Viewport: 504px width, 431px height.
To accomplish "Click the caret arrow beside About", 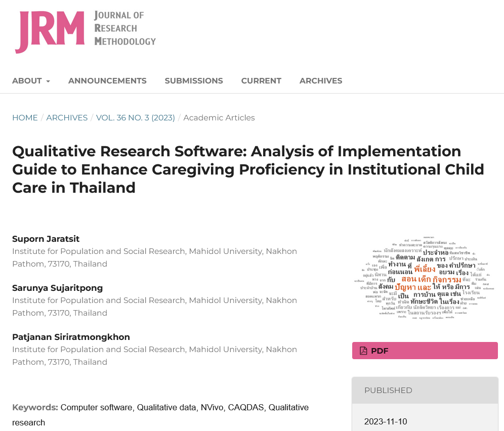I will [48, 81].
